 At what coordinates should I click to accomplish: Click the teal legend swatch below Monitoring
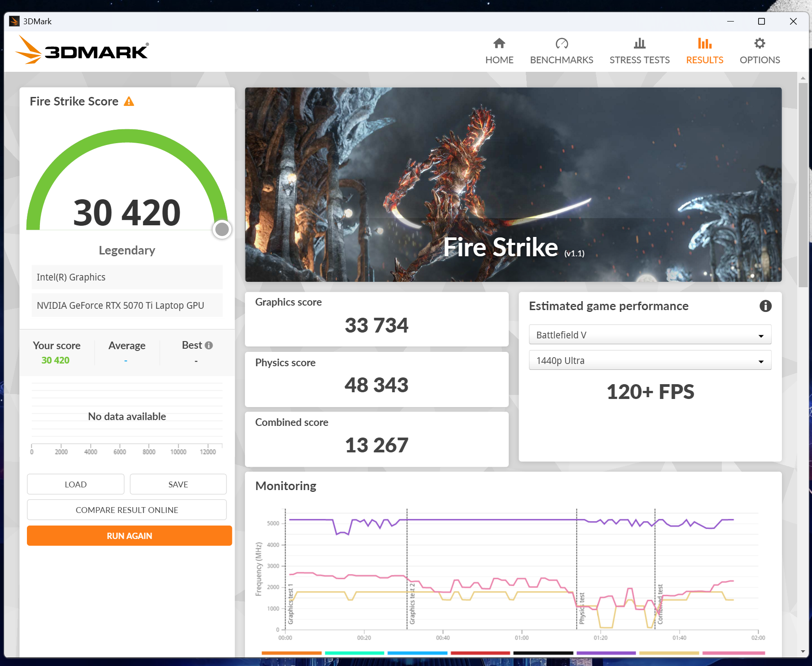pyautogui.click(x=354, y=653)
